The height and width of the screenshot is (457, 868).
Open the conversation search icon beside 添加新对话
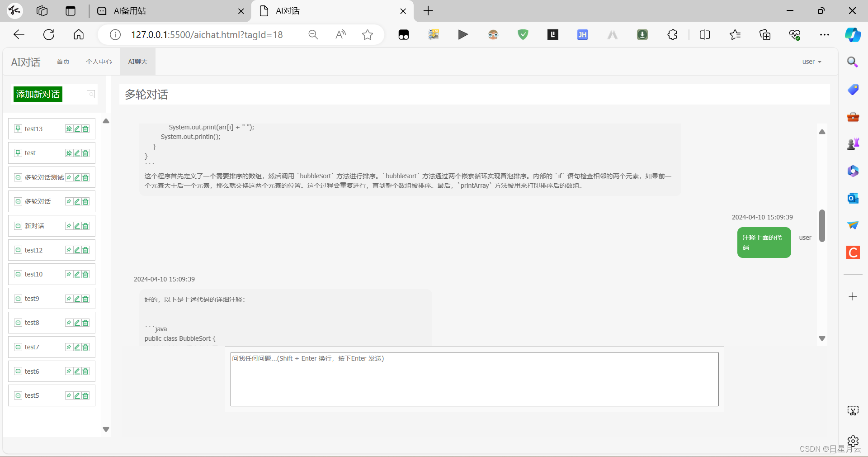pos(91,94)
